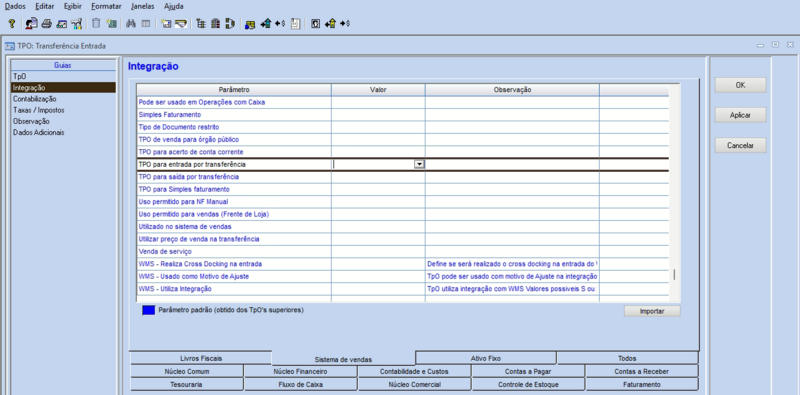Open the TPO para entrada por transferência dropdown
This screenshot has width=800, height=395.
coord(419,164)
